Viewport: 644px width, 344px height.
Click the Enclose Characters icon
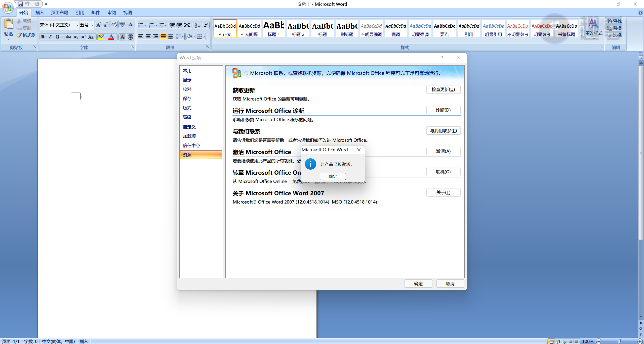click(131, 37)
